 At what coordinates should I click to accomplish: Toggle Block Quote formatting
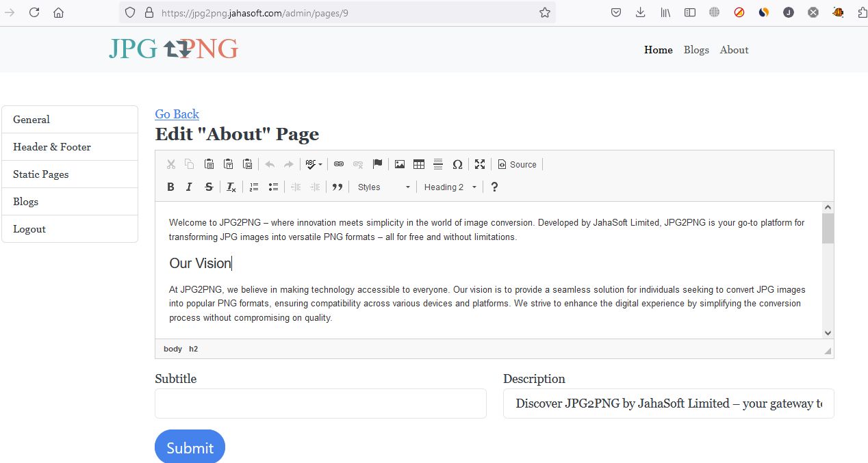pyautogui.click(x=337, y=187)
